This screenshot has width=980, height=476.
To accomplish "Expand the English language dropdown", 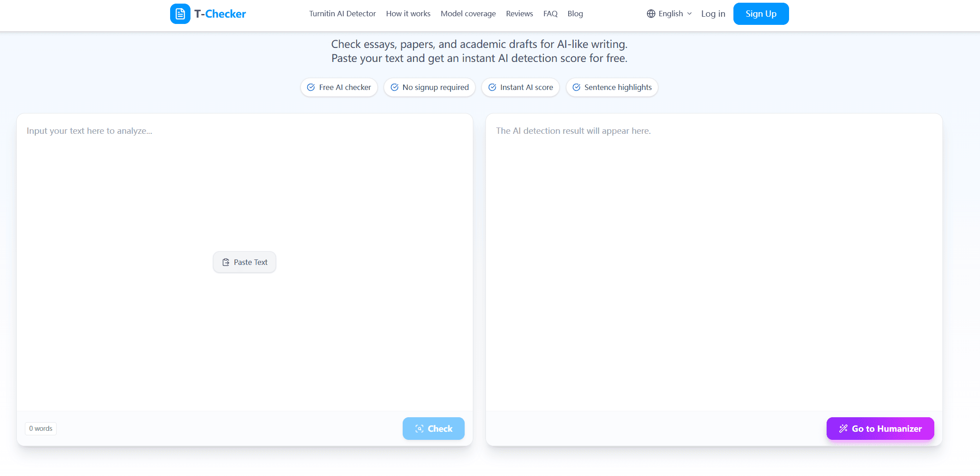I will [x=670, y=14].
